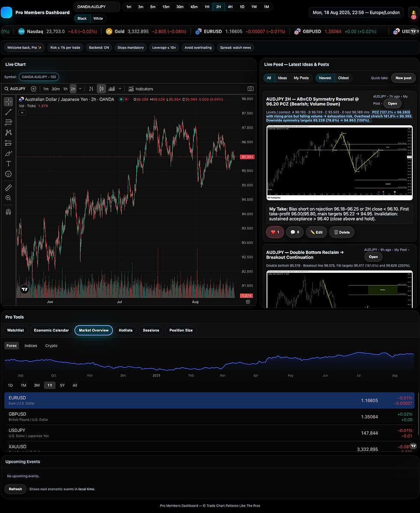Take a chart snapshot with the camera icon
The width and height of the screenshot is (420, 513).
coord(251,89)
